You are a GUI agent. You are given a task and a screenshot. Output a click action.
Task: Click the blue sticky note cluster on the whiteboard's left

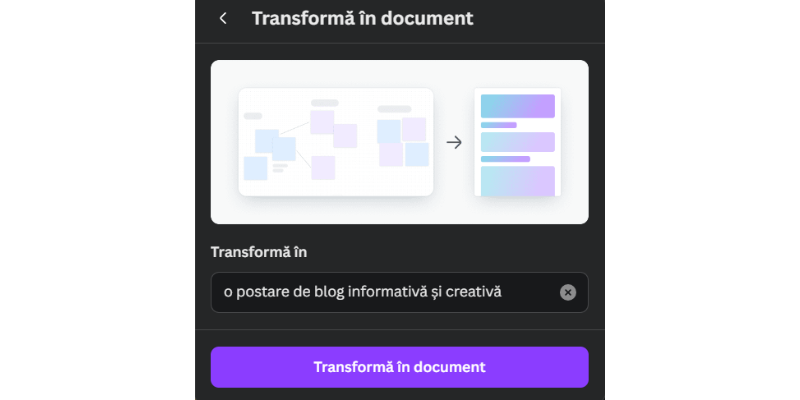coord(269,154)
